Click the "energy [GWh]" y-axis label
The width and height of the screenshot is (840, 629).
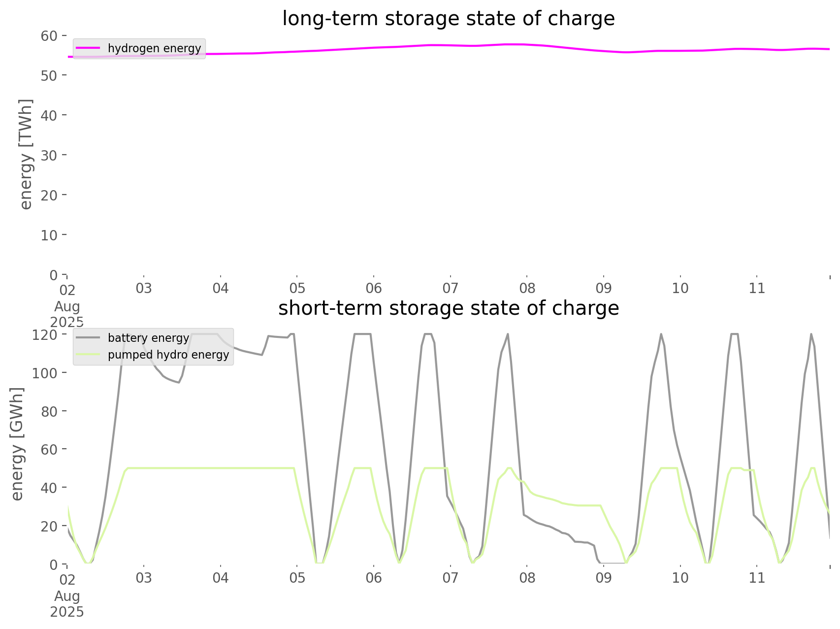click(x=17, y=444)
